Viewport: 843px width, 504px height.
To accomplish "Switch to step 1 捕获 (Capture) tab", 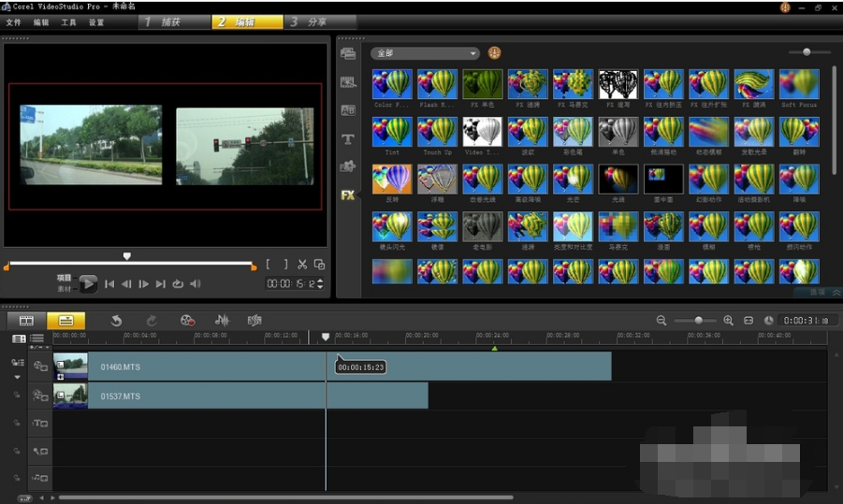I will (174, 22).
